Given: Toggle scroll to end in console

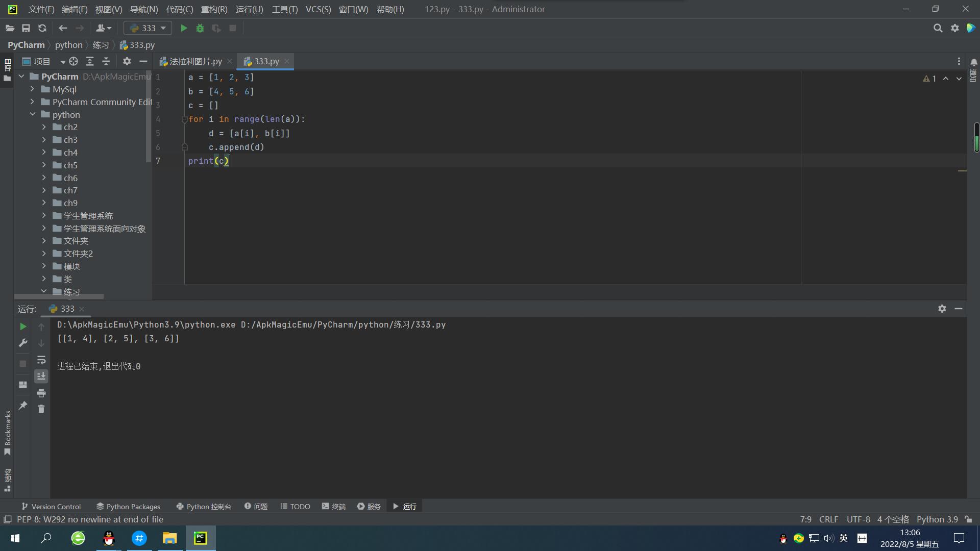Looking at the screenshot, I should click(41, 377).
